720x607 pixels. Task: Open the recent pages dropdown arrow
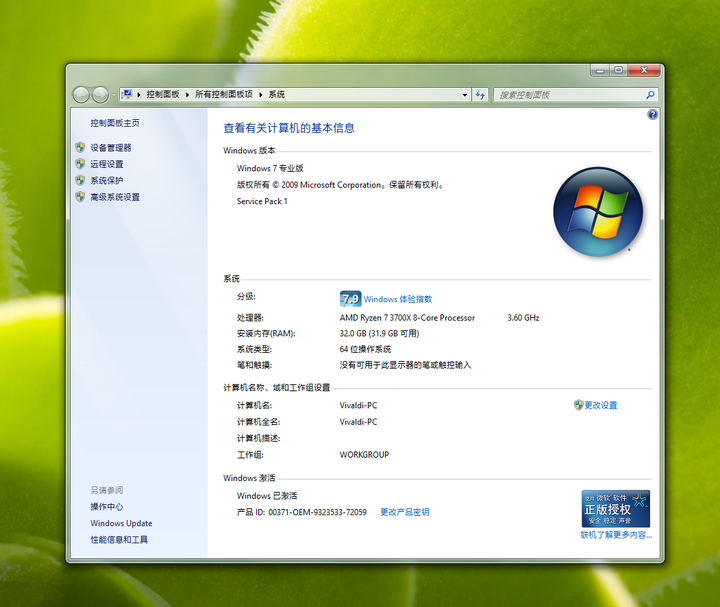pos(113,95)
